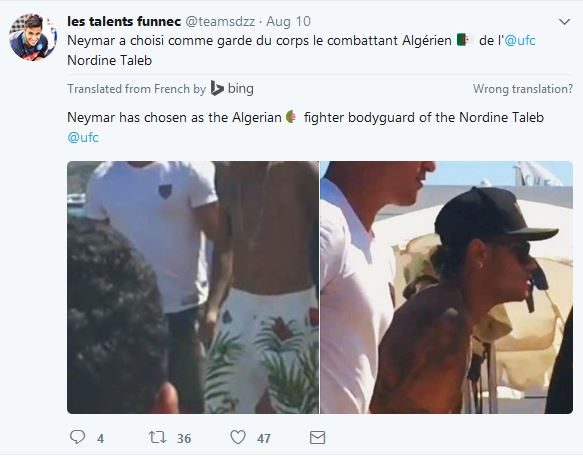This screenshot has width=583, height=458.
Task: Click the Wrong translation? link
Action: pos(523,89)
